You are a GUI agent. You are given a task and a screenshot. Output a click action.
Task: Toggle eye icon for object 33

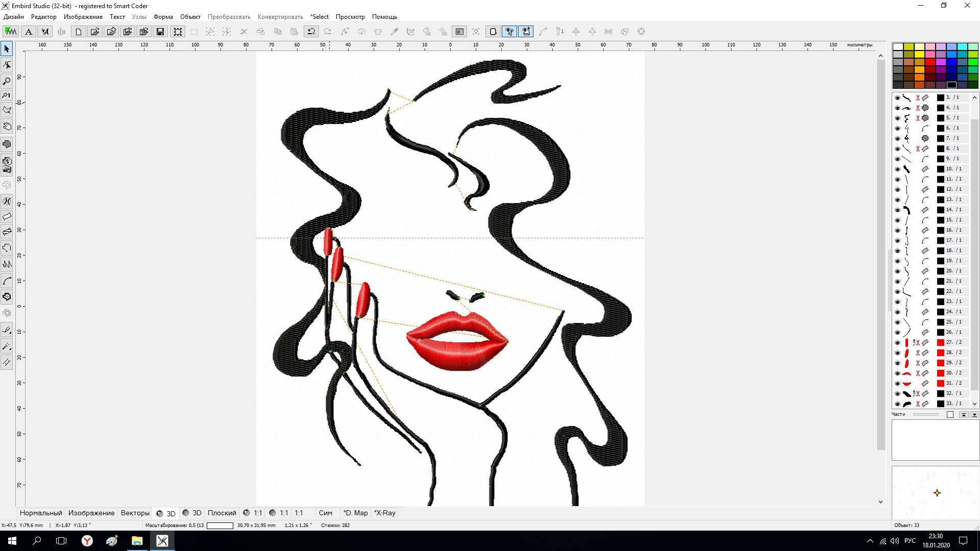(x=897, y=404)
